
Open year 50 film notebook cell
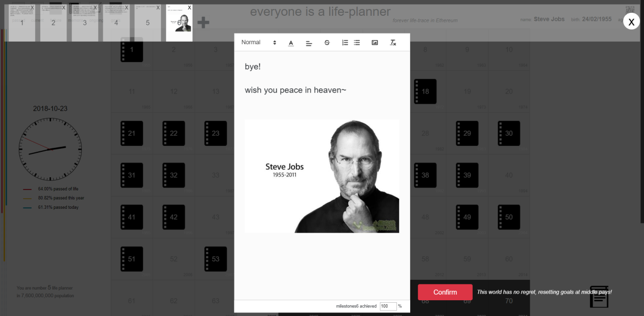click(509, 217)
